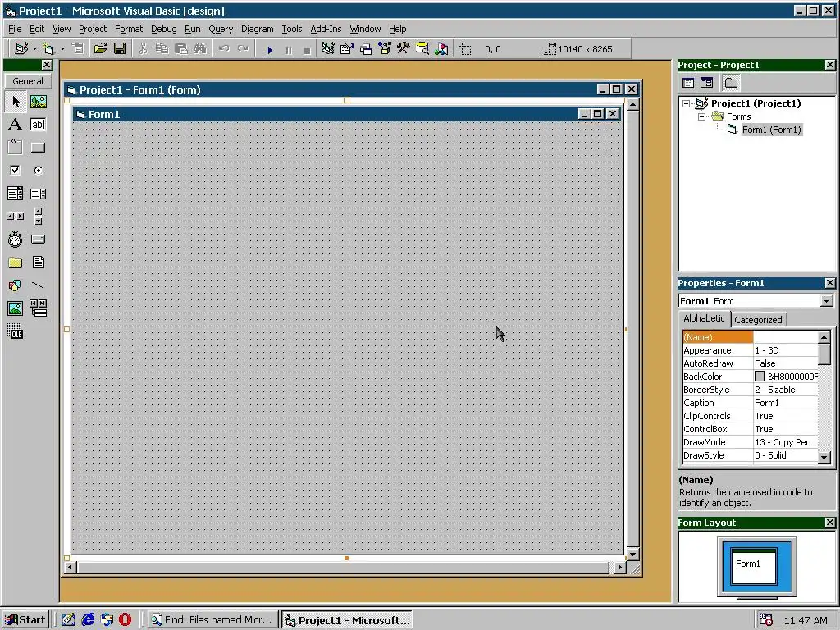Open the Debug menu

point(163,29)
